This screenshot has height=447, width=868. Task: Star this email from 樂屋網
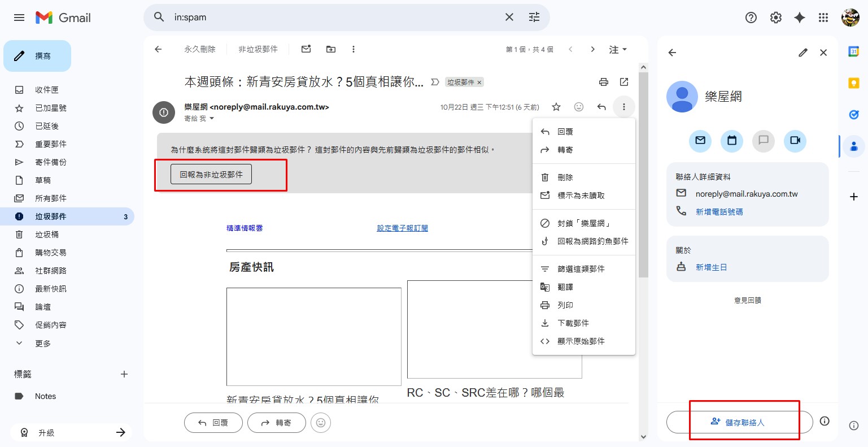tap(556, 107)
